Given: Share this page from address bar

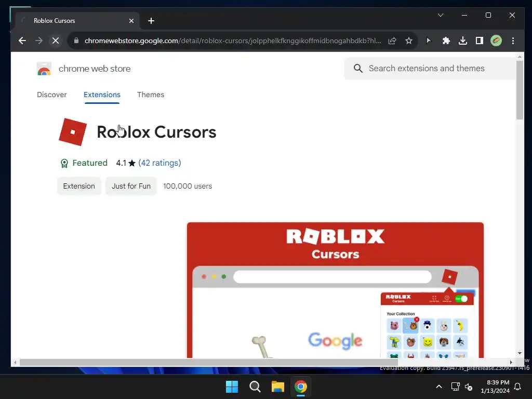Looking at the screenshot, I should click(392, 41).
